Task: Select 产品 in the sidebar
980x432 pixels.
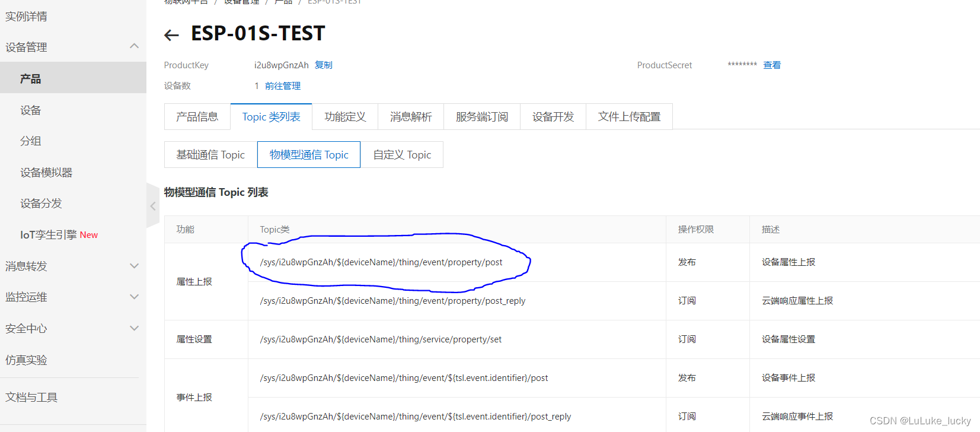Action: [73, 78]
